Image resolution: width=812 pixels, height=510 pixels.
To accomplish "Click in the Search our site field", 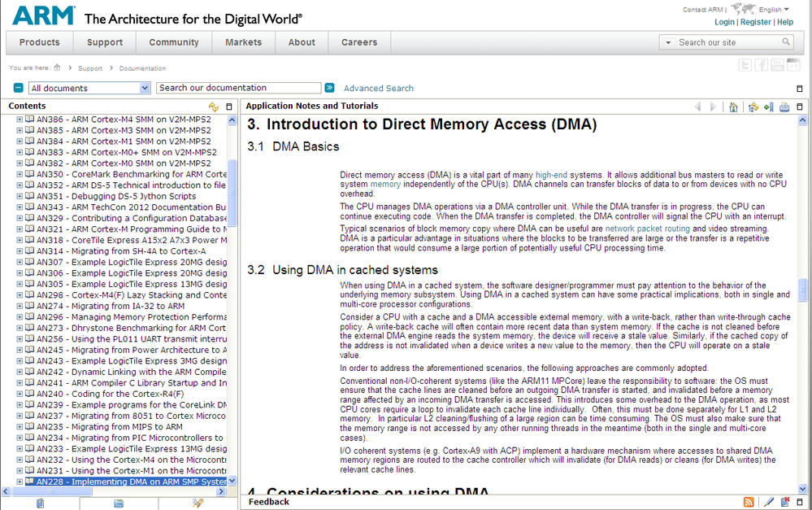I will tap(727, 42).
